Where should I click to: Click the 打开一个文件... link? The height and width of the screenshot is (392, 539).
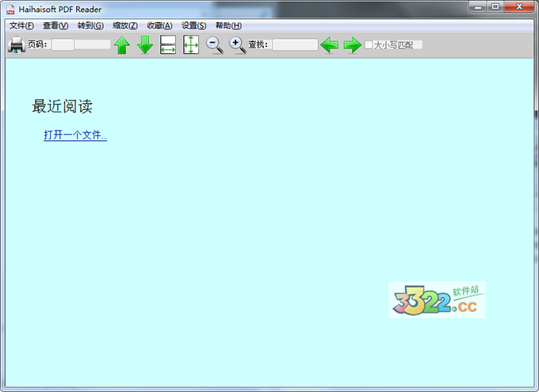[75, 135]
